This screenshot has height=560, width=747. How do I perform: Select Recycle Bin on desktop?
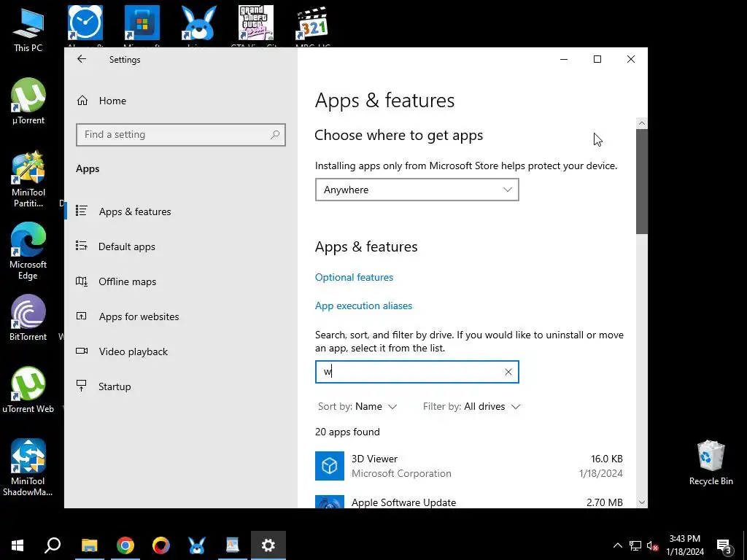pyautogui.click(x=711, y=462)
